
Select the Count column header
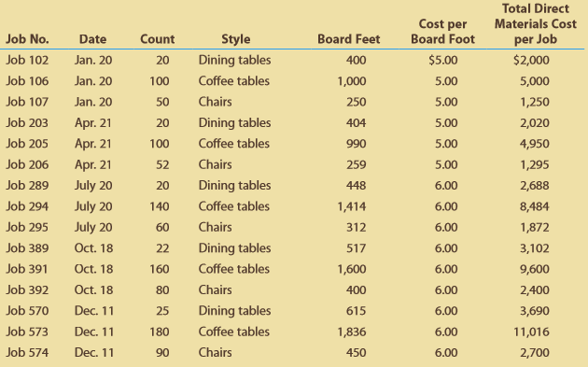157,39
